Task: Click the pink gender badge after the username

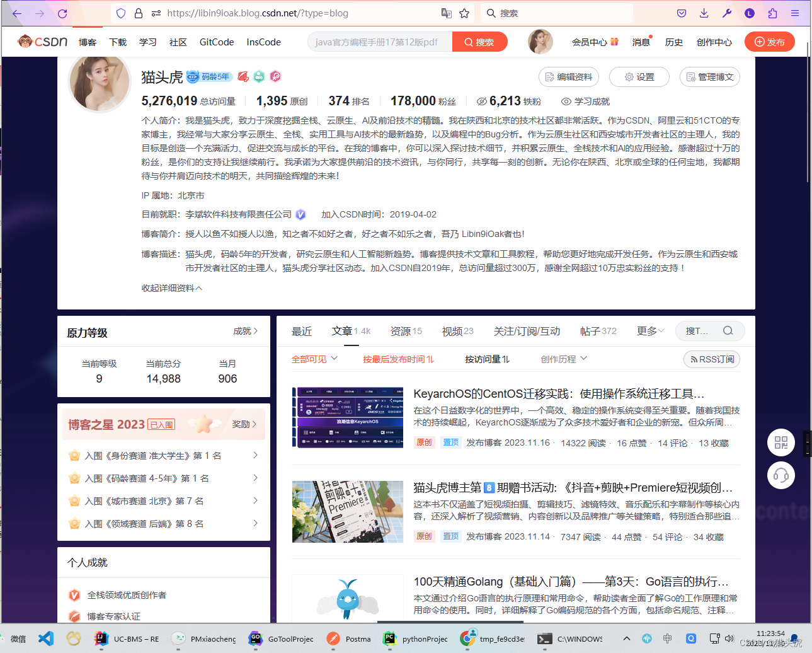Action: click(275, 76)
